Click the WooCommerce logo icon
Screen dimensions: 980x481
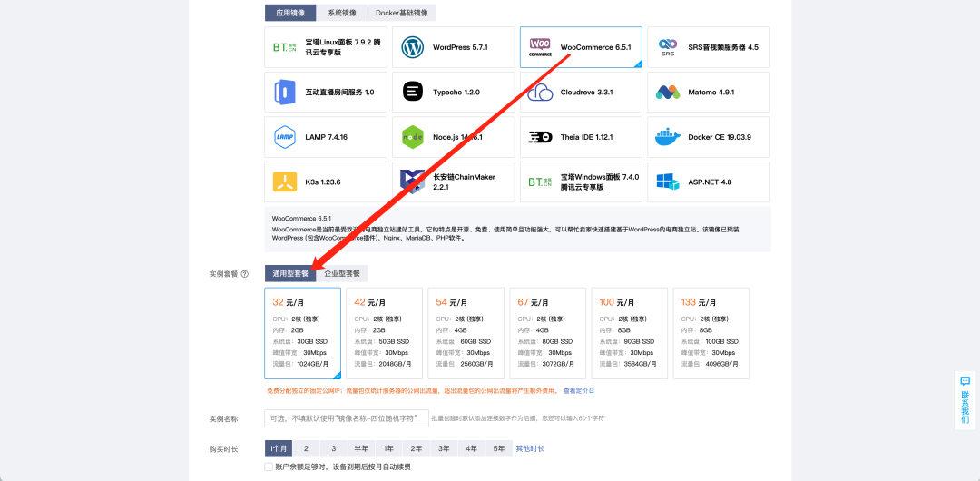click(x=540, y=47)
